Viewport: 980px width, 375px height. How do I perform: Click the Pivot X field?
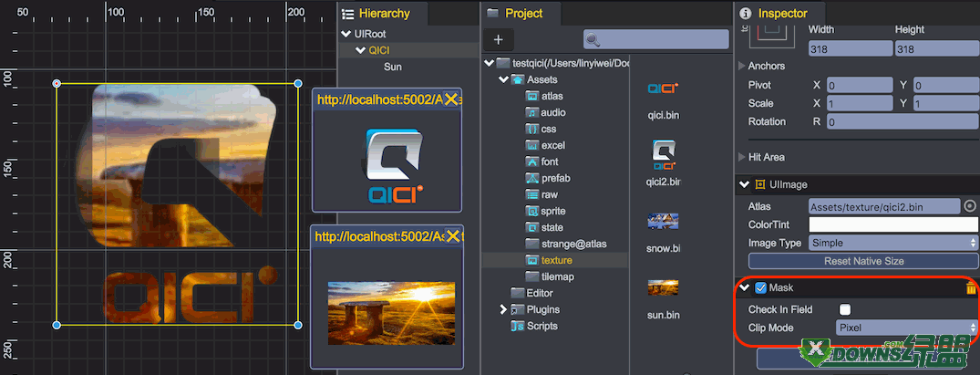(x=860, y=85)
